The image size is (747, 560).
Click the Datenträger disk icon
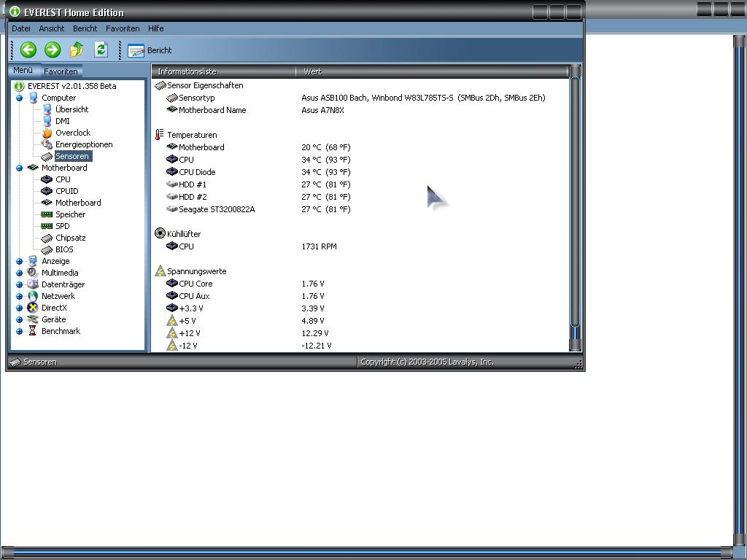32,284
